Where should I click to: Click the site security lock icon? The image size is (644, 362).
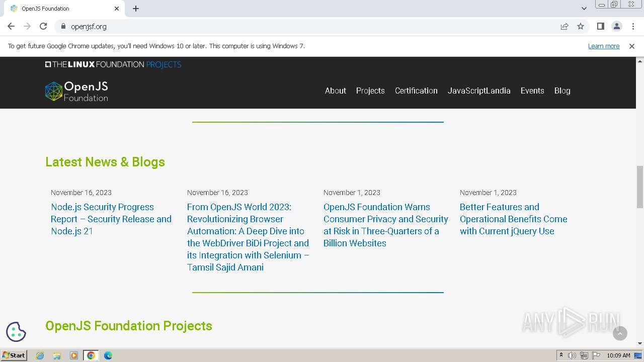click(63, 26)
